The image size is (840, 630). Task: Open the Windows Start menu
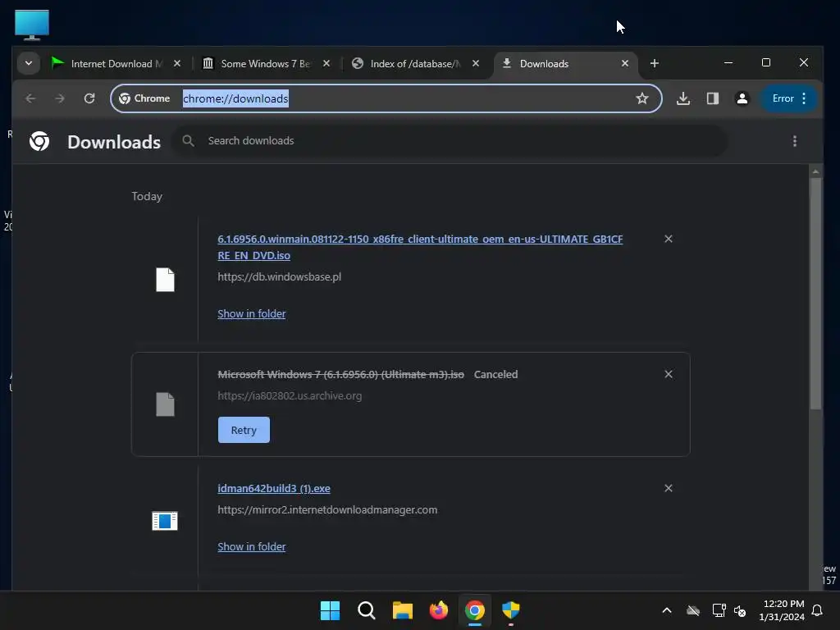330,610
